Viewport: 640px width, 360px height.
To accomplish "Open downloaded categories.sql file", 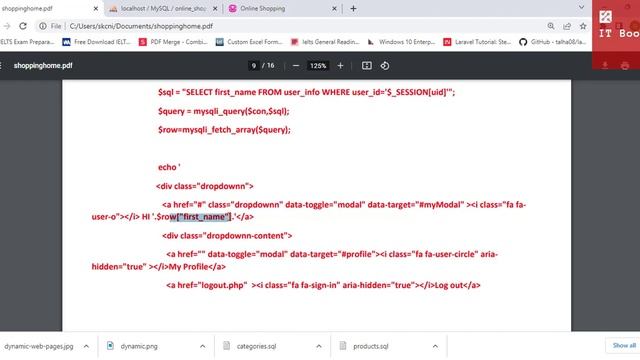I will (249, 346).
